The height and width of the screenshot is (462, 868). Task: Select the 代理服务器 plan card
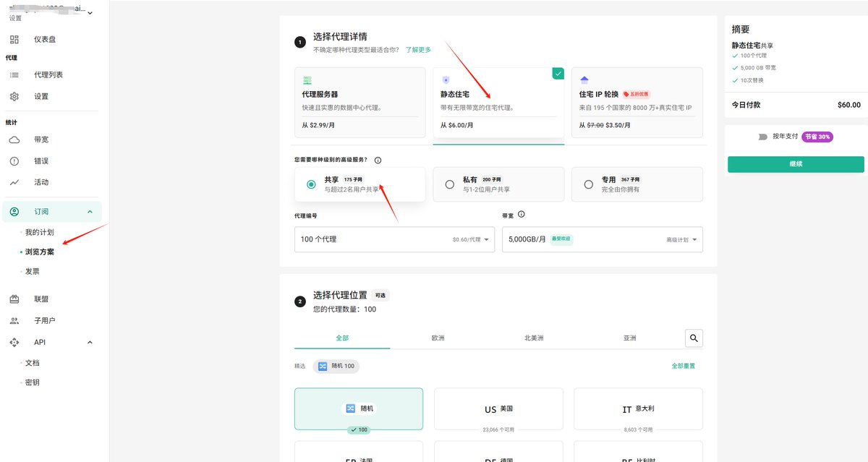[360, 103]
